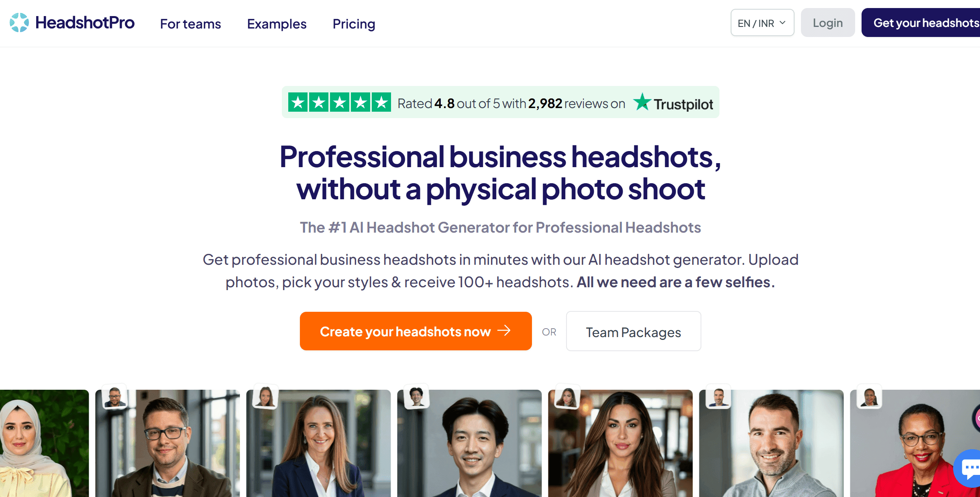Open the Pricing page
The width and height of the screenshot is (980, 497).
coord(354,24)
